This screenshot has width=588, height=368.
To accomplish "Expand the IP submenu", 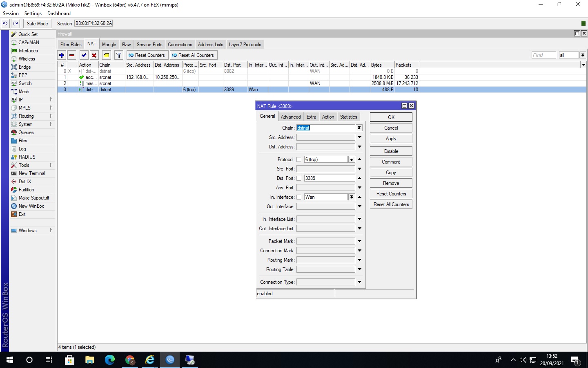I will click(x=51, y=99).
